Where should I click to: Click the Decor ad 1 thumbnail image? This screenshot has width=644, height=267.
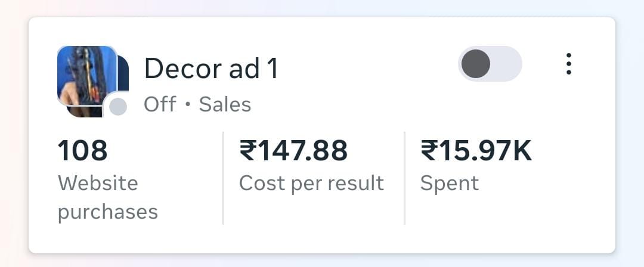tap(86, 74)
